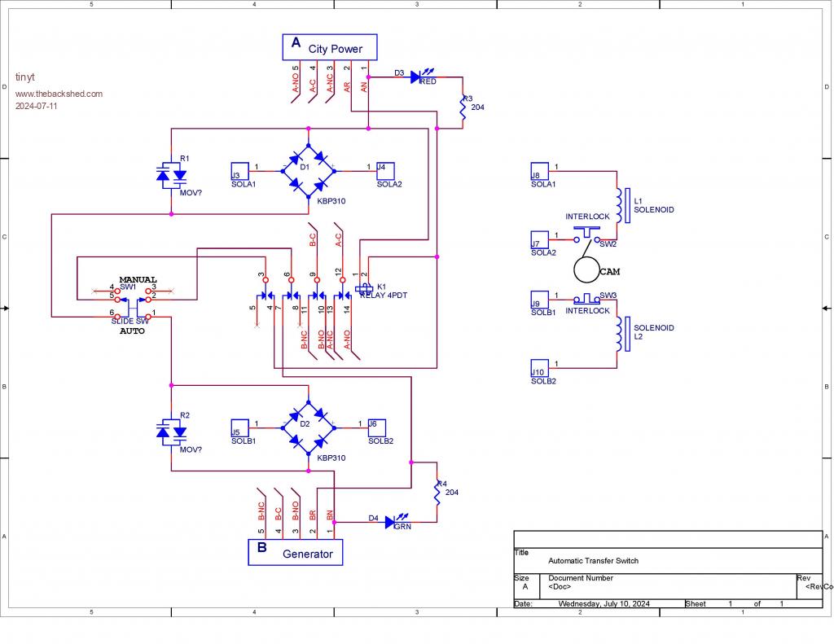Click the SW1 manual/auto slide switch
834x644 pixels.
tap(133, 307)
